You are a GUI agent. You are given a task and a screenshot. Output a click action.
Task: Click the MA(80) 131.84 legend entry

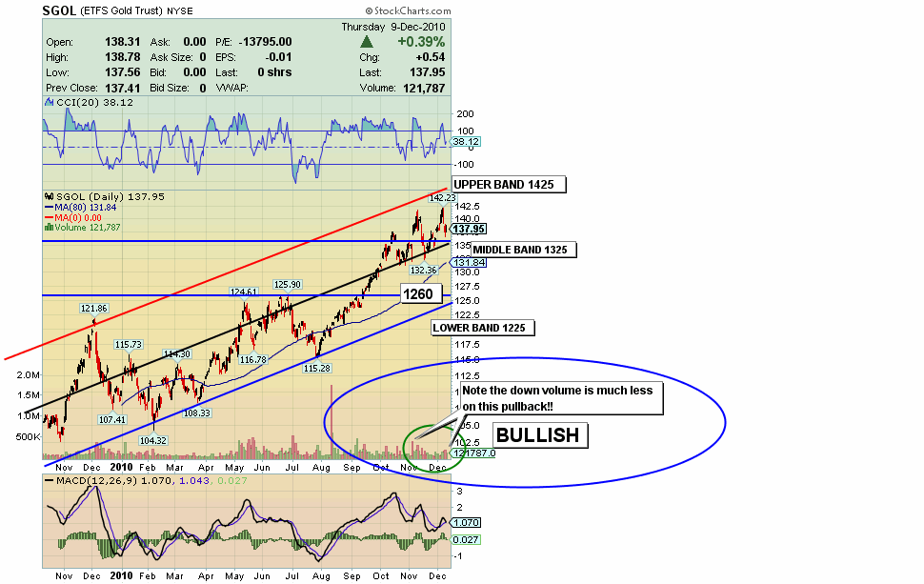(x=86, y=208)
